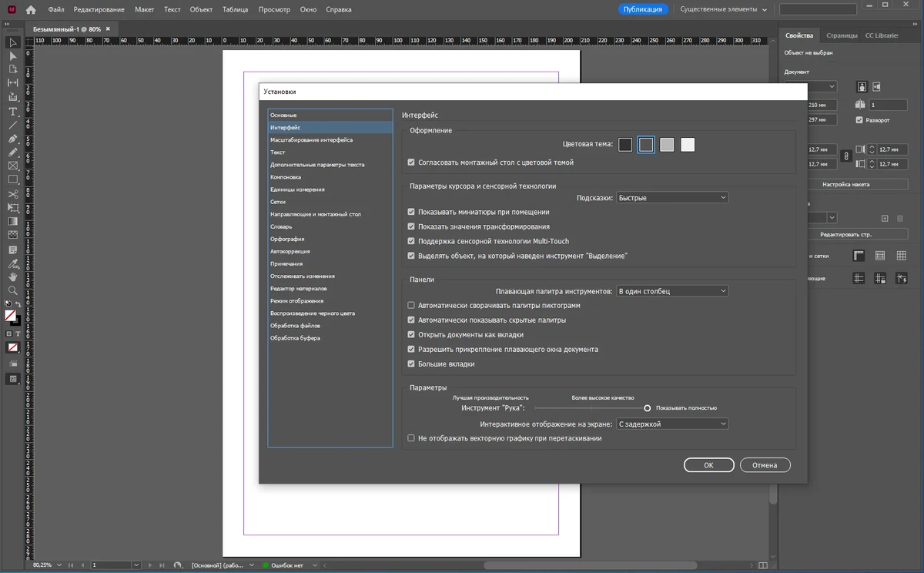
Task: Enable 'Не отображать векторную графику при перетаскивании'
Action: (411, 438)
